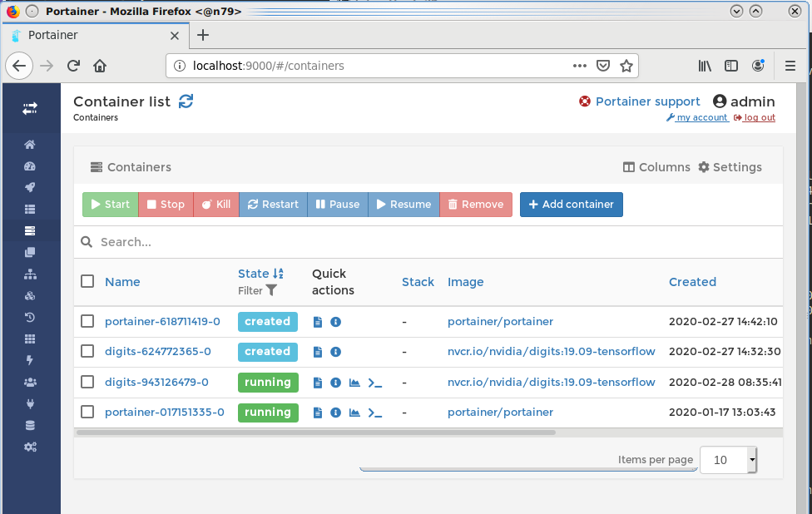812x514 pixels.
Task: Open Images clone icon in sidebar
Action: (x=30, y=252)
